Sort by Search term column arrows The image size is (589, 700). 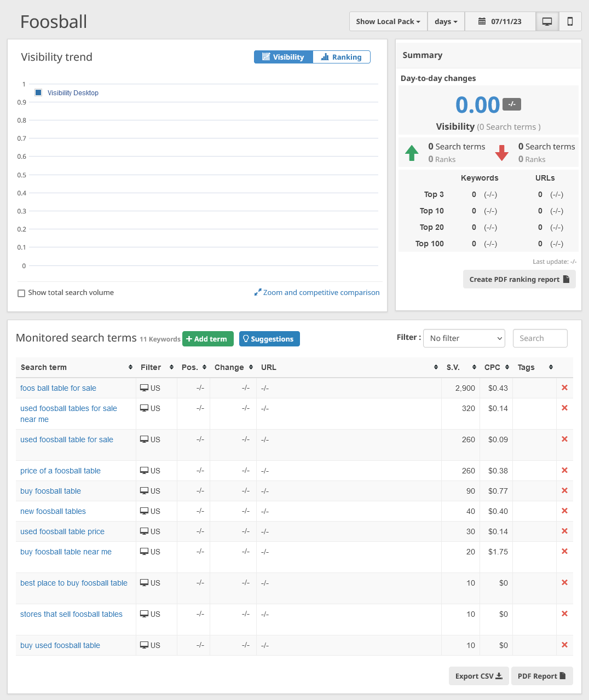coord(130,367)
